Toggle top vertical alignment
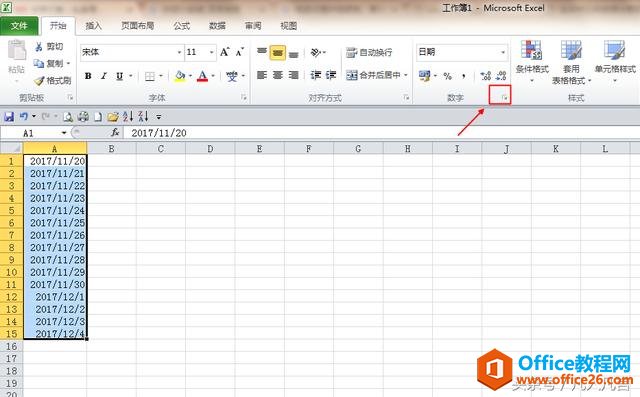Viewport: 640px width, 397px height. coord(262,52)
